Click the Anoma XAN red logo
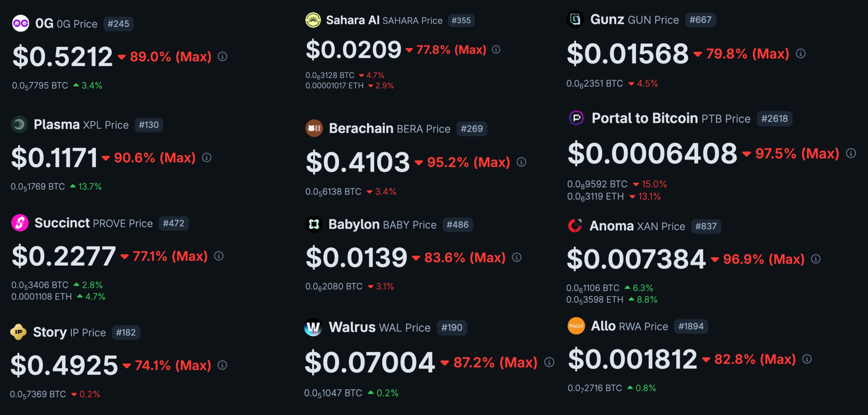The width and height of the screenshot is (868, 415). 575,226
